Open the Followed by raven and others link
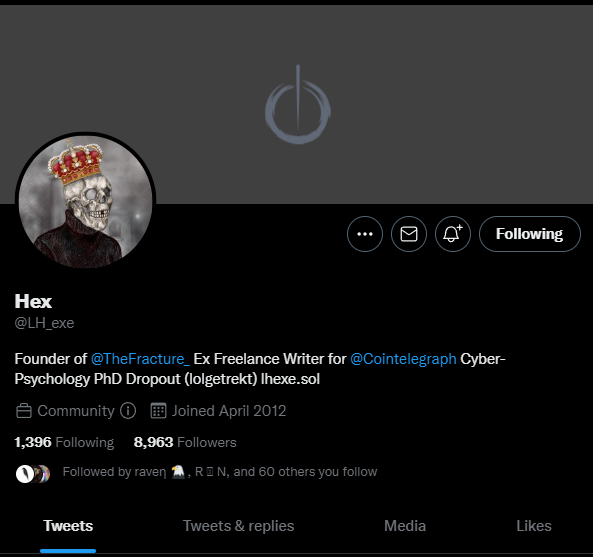Viewport: 593px width, 557px height. (220, 472)
